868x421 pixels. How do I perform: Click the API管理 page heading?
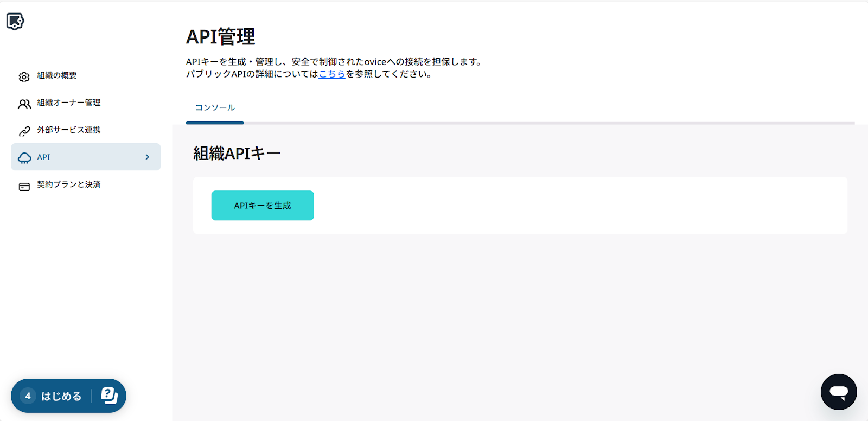click(x=220, y=37)
